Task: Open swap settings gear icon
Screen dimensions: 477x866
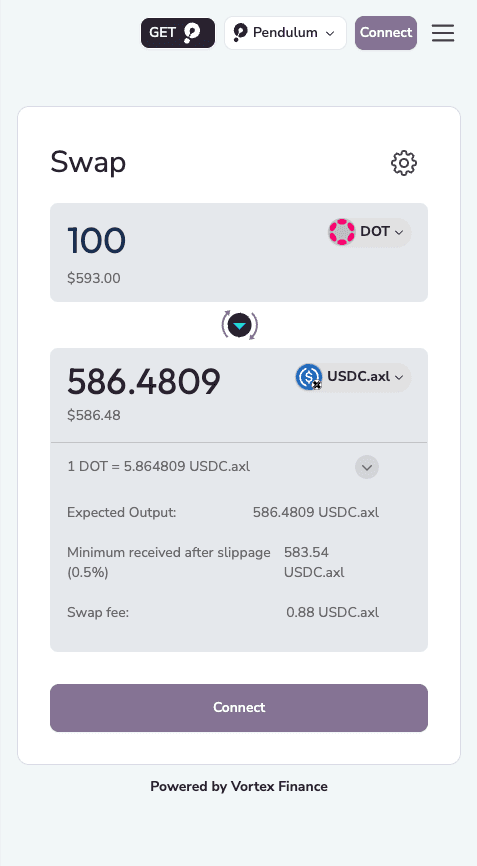Action: click(404, 163)
